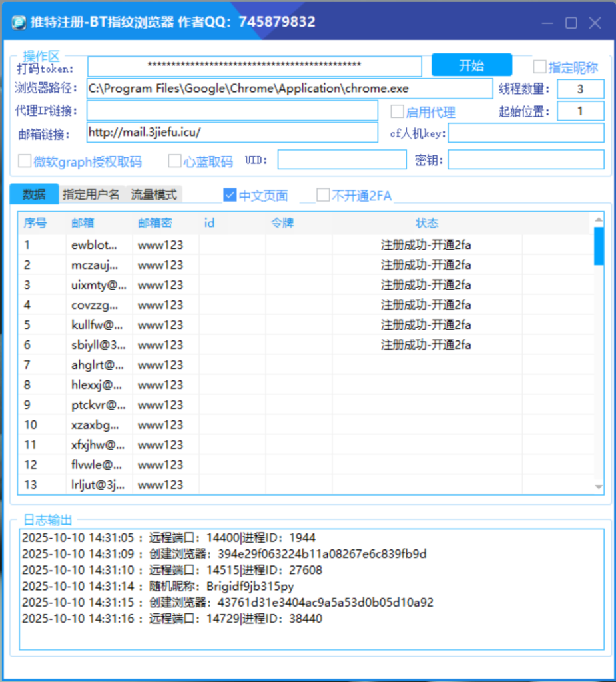Click the UID input field
Viewport: 616px width, 682px height.
(343, 160)
